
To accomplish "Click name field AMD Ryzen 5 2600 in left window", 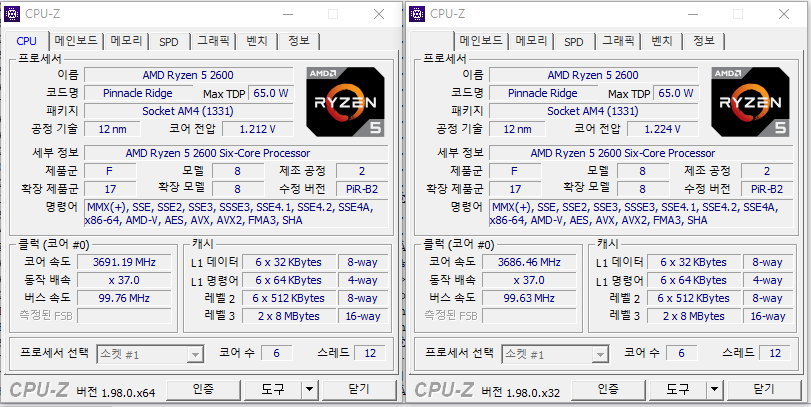I will pos(188,75).
